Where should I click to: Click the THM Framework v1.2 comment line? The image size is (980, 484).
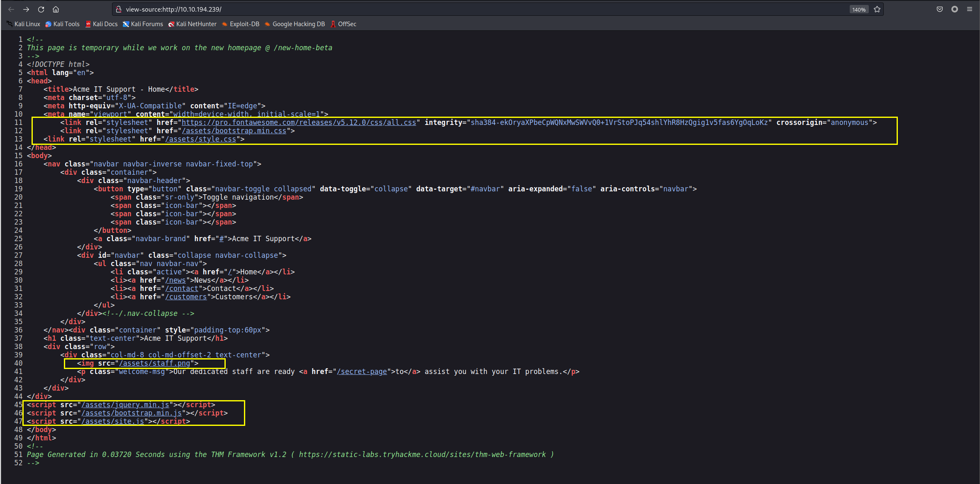click(x=290, y=455)
